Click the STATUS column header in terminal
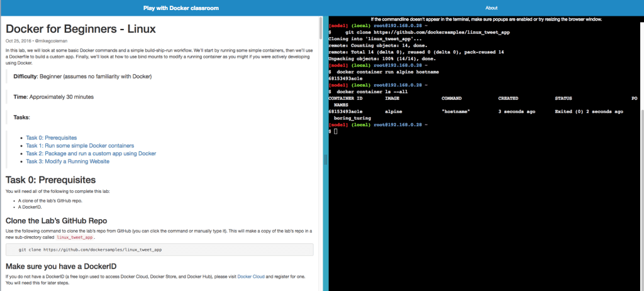This screenshot has width=644, height=291. (x=563, y=99)
